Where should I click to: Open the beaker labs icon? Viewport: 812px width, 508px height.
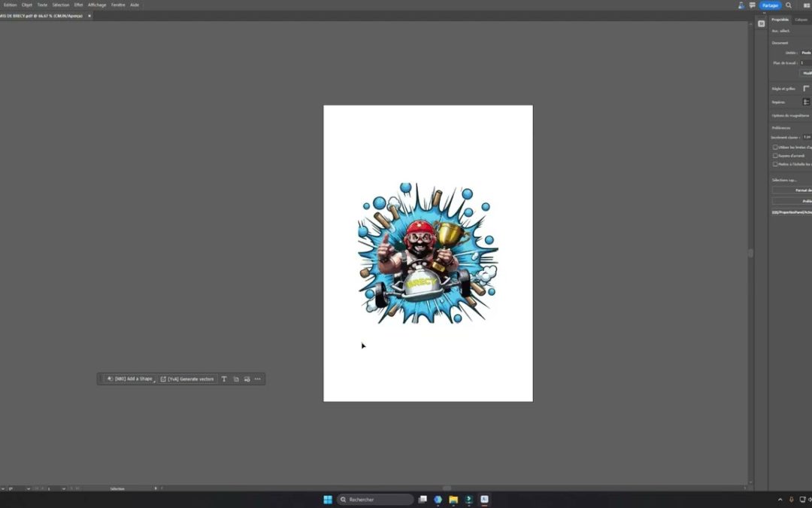(741, 5)
